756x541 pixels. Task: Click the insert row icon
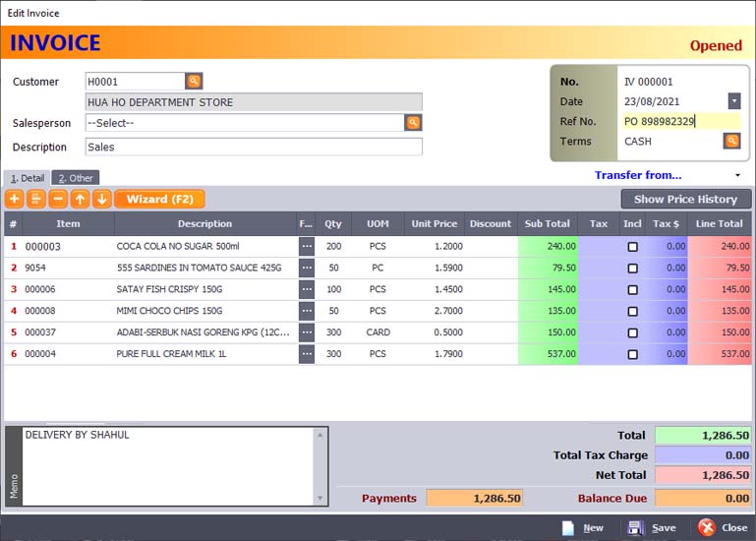pyautogui.click(x=36, y=199)
